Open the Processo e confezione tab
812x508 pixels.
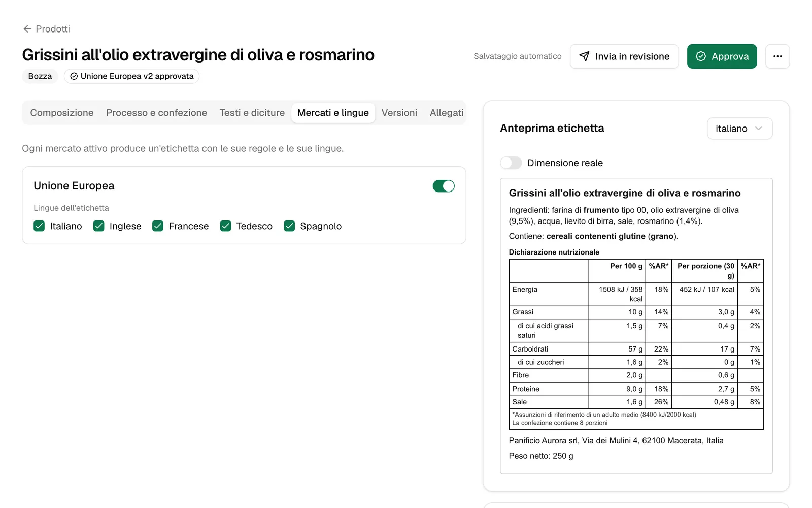156,113
